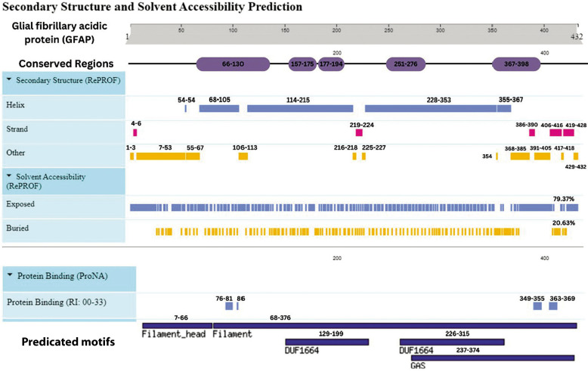588x372 pixels.
Task: Select the conserved region 66-130 oval
Action: pos(233,64)
